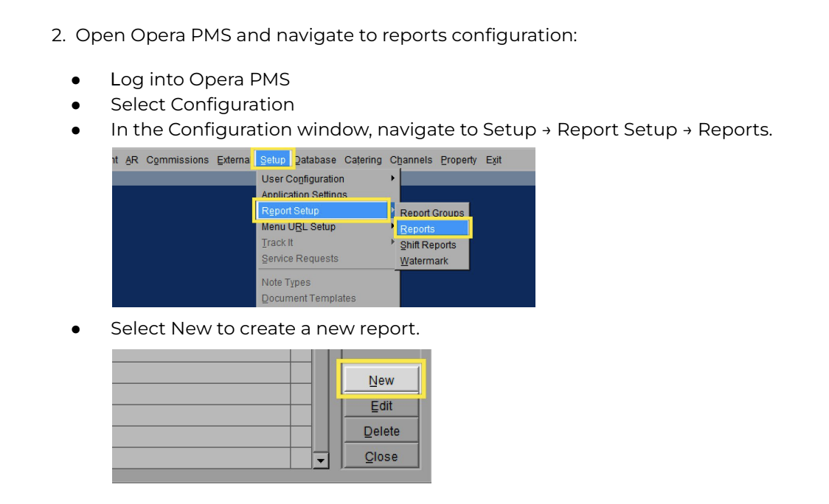Click the Edit button
829x504 pixels.
[x=381, y=406]
